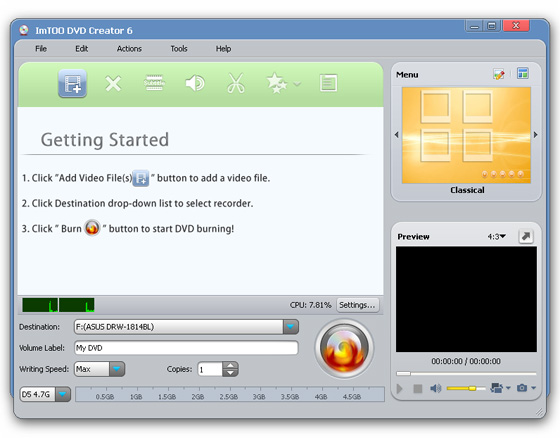Click the preview Play button
The width and height of the screenshot is (560, 438).
pos(400,388)
